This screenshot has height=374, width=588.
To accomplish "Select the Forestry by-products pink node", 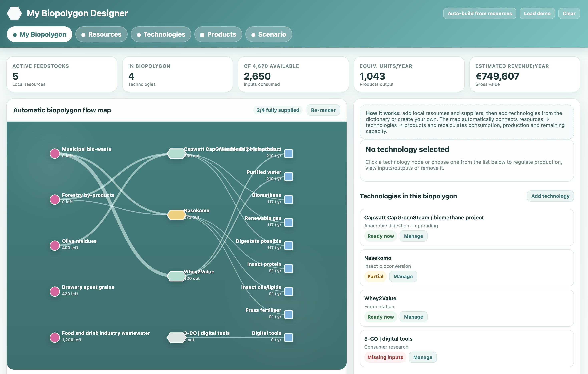I will click(55, 199).
